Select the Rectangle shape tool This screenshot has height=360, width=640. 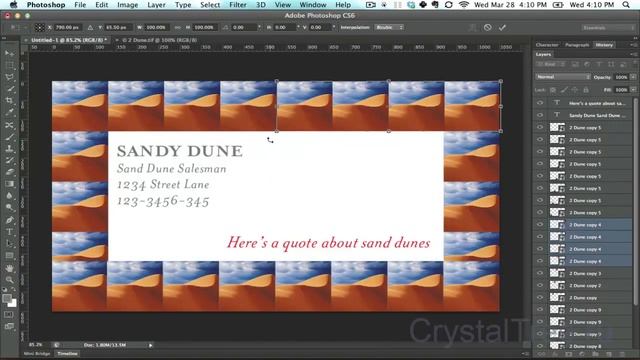tap(9, 256)
